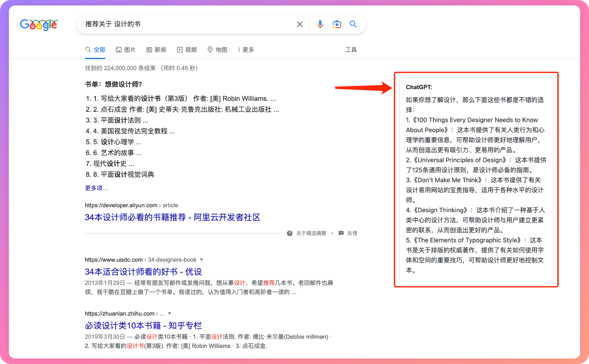This screenshot has height=364, width=589.
Task: Click ChatGPT text Design Thinking
Action: 440,210
